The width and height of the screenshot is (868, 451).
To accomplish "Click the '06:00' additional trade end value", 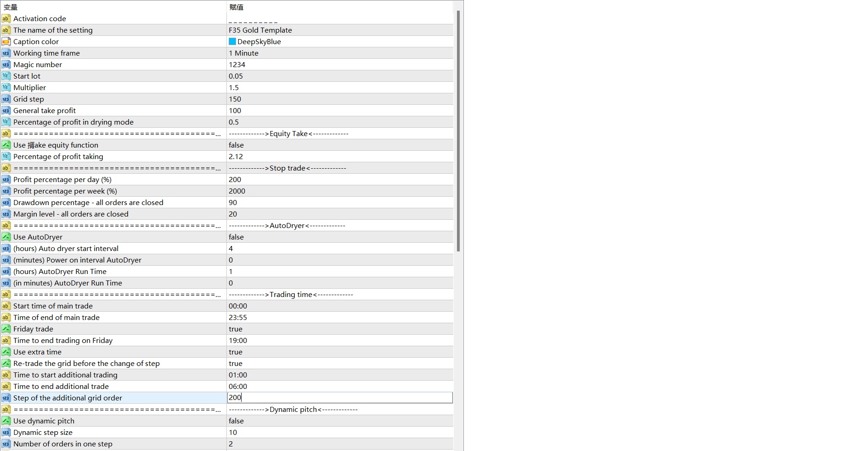I will 238,386.
